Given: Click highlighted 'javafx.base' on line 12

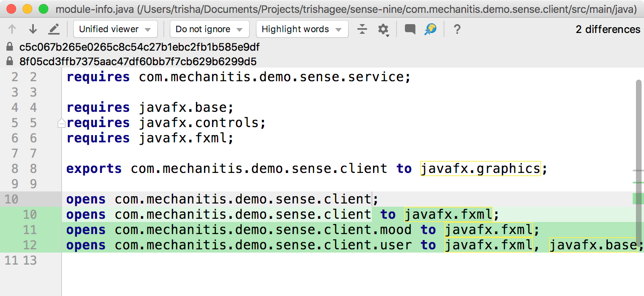Looking at the screenshot, I should (x=593, y=245).
